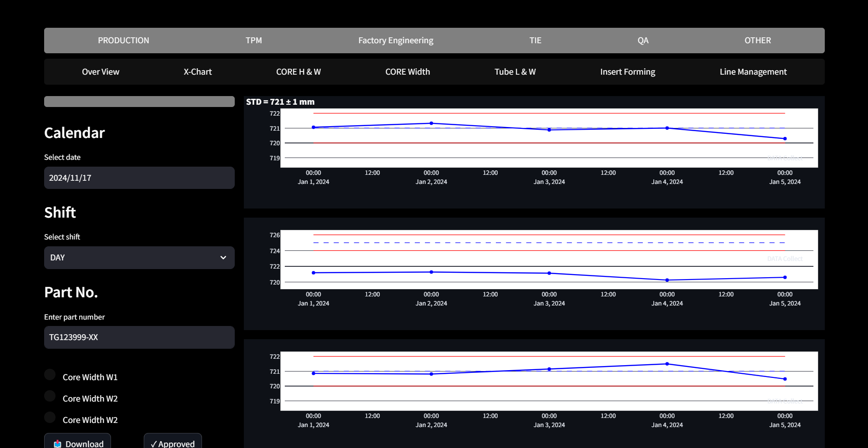The height and width of the screenshot is (448, 868).
Task: Open the Over View sub-tab
Action: [101, 72]
